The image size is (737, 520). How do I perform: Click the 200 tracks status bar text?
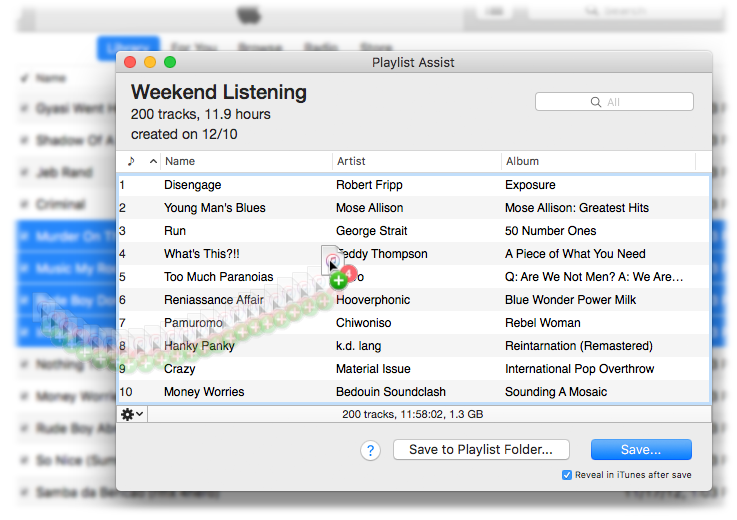[x=413, y=414]
